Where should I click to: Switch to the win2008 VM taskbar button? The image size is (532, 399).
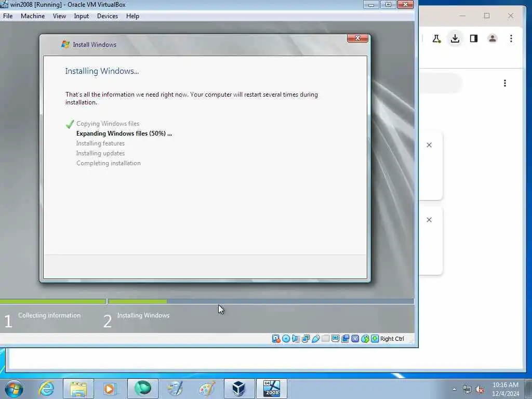271,389
